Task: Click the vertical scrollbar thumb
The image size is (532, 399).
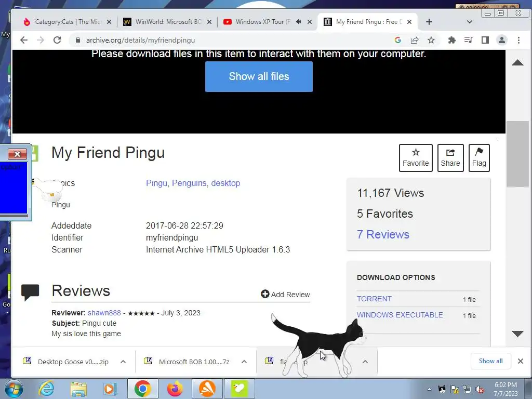Action: (517, 154)
